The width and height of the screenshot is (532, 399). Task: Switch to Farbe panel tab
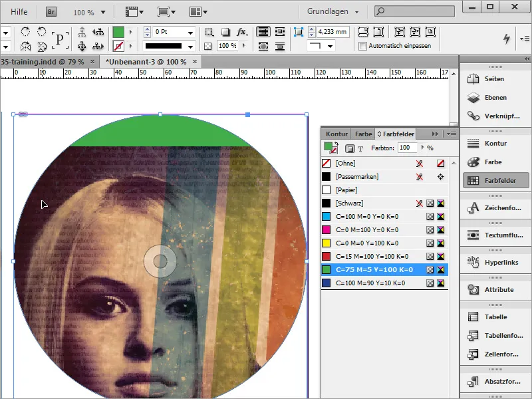pyautogui.click(x=363, y=134)
